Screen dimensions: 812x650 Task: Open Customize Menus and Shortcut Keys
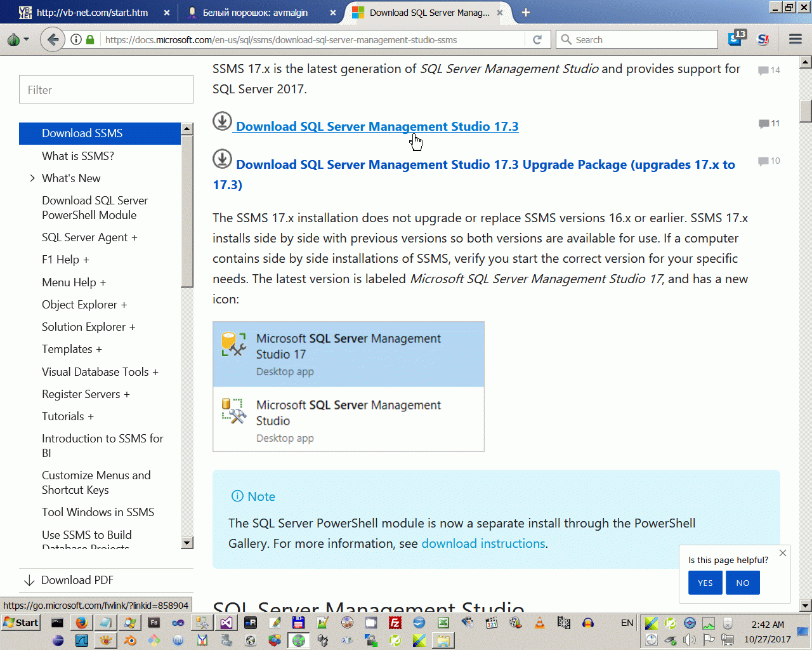[96, 482]
